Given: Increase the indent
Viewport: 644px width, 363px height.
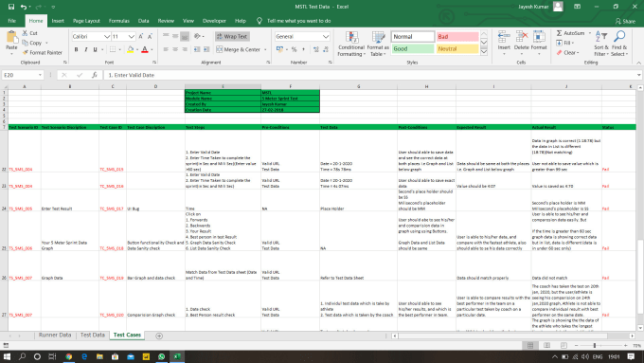Looking at the screenshot, I should click(x=206, y=49).
